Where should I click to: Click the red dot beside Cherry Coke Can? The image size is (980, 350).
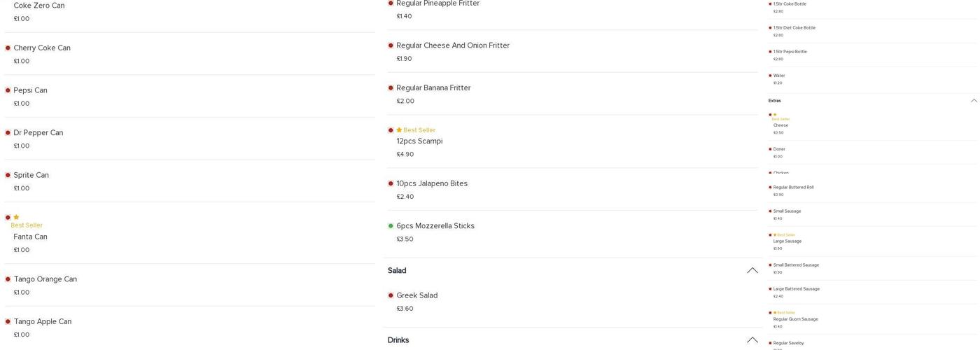coord(8,48)
